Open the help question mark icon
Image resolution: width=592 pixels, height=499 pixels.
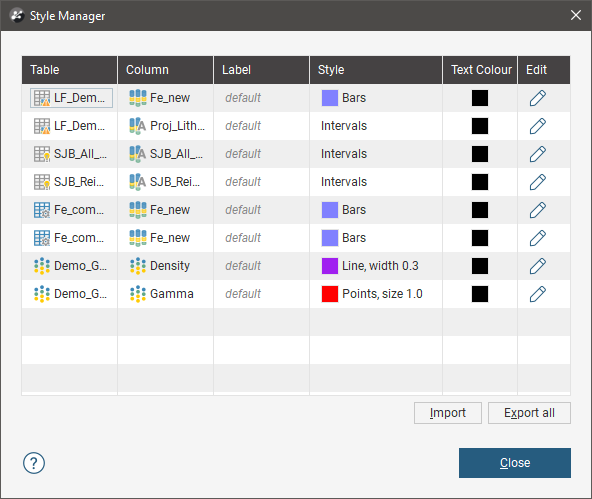coord(34,463)
